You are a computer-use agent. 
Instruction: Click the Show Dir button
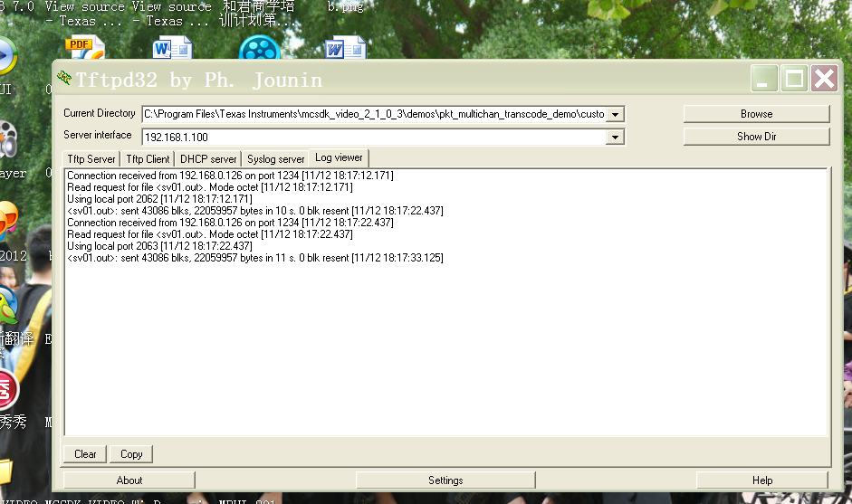click(756, 137)
